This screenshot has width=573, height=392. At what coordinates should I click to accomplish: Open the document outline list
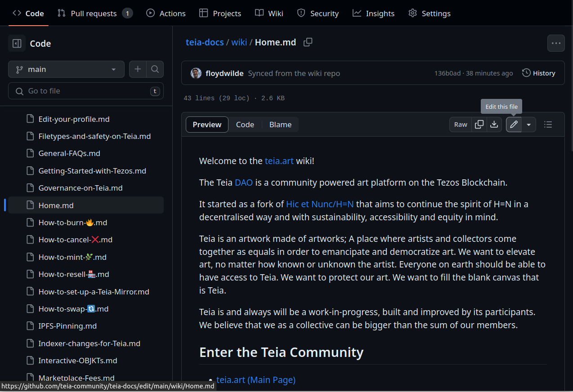548,125
